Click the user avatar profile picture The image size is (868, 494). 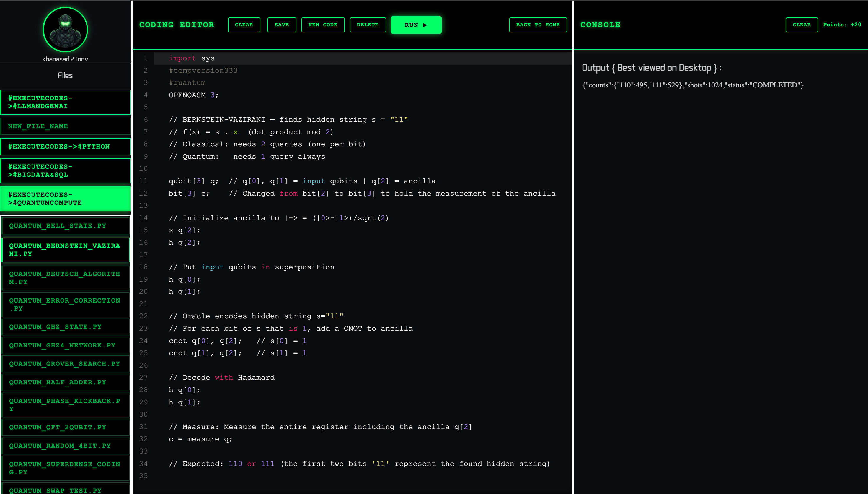pos(65,30)
